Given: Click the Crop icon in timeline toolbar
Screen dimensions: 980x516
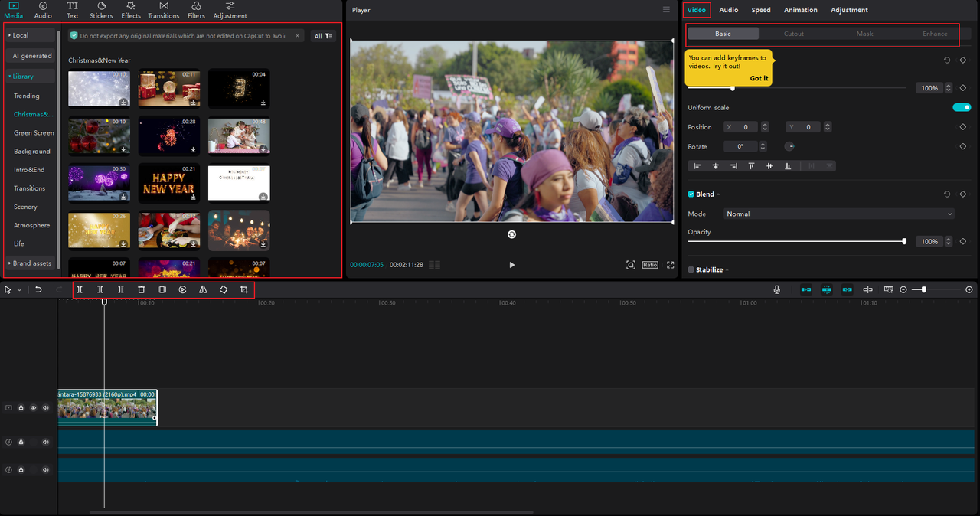Looking at the screenshot, I should tap(244, 290).
